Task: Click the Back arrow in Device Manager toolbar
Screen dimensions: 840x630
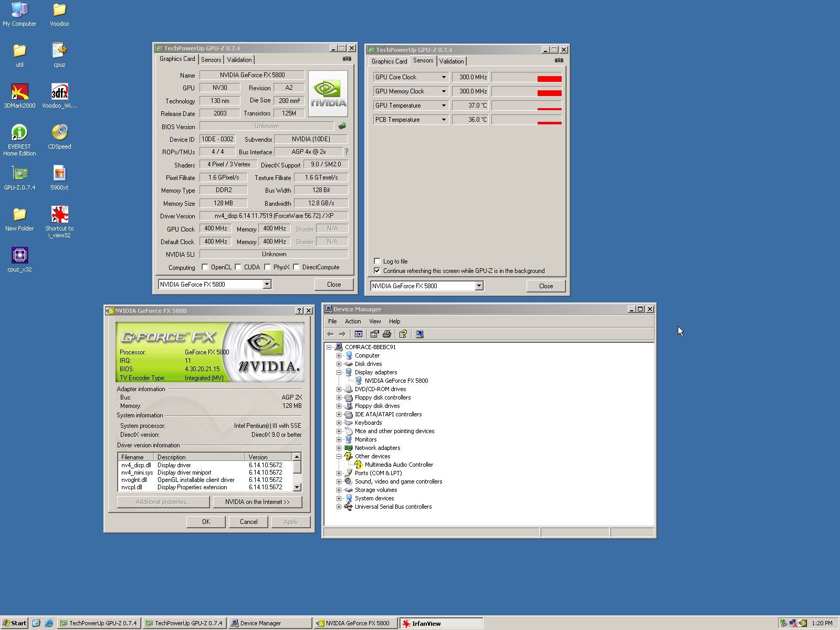Action: [330, 334]
